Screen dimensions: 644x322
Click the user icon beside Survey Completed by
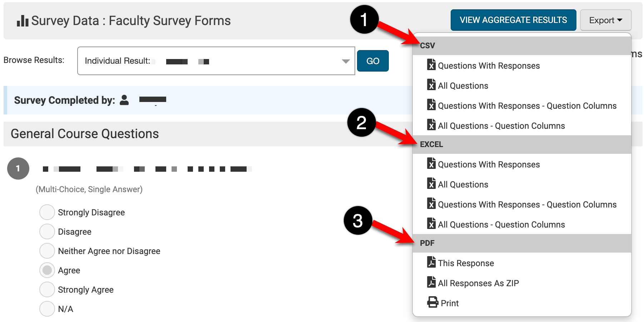[124, 100]
